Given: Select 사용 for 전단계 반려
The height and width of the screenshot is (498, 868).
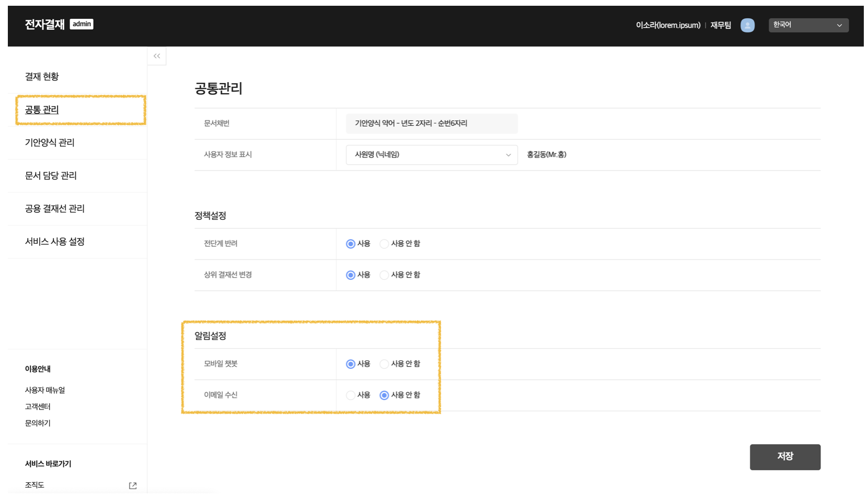Looking at the screenshot, I should (350, 244).
